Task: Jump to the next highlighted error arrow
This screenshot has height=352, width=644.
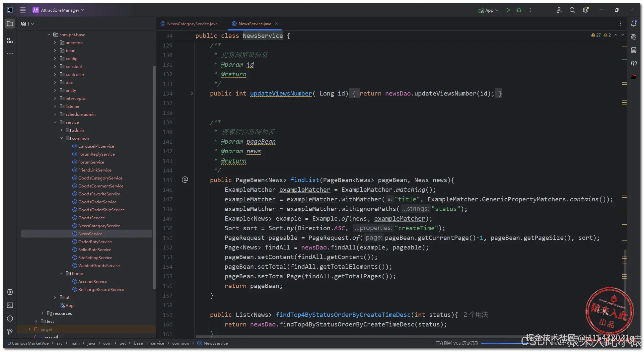Action: (x=623, y=35)
